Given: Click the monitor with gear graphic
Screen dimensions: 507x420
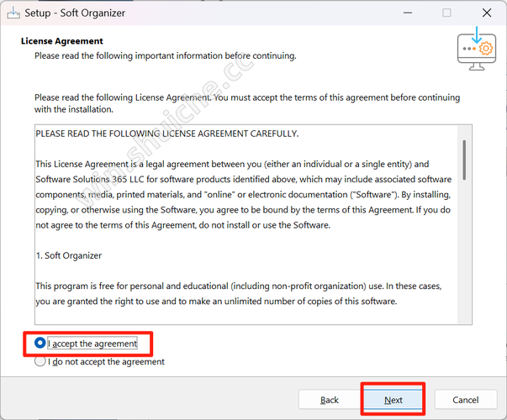Looking at the screenshot, I should coord(475,50).
